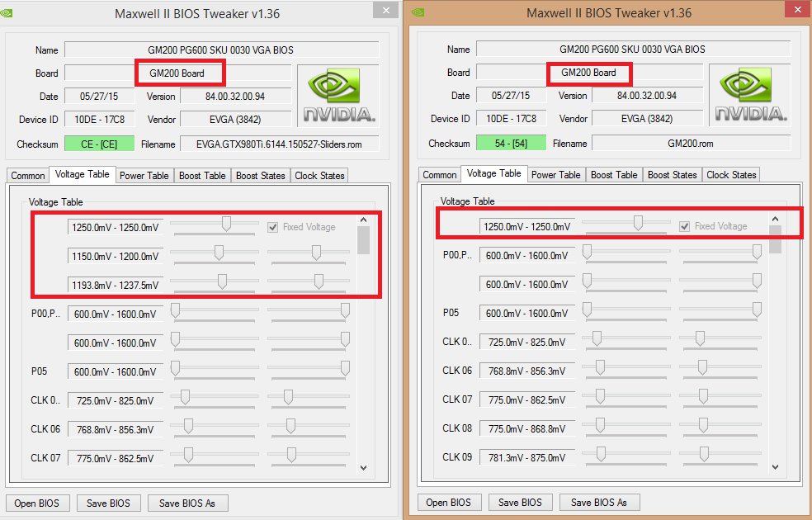Screen dimensions: 812x520
Task: Click Filename field showing GM200.rom
Action: (691, 144)
